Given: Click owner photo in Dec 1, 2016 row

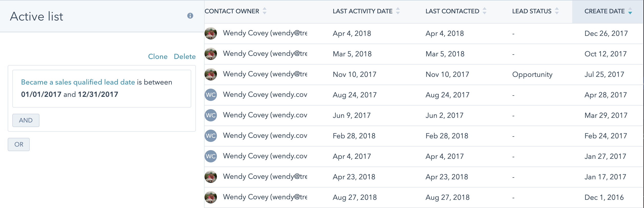Looking at the screenshot, I should coord(211,197).
